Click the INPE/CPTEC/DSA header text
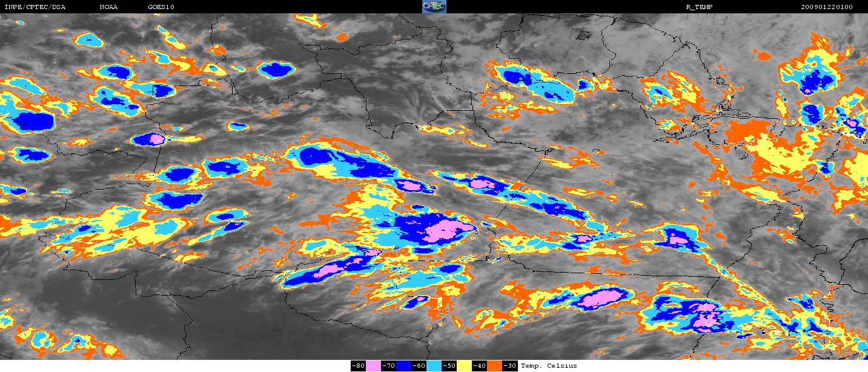 click(35, 7)
